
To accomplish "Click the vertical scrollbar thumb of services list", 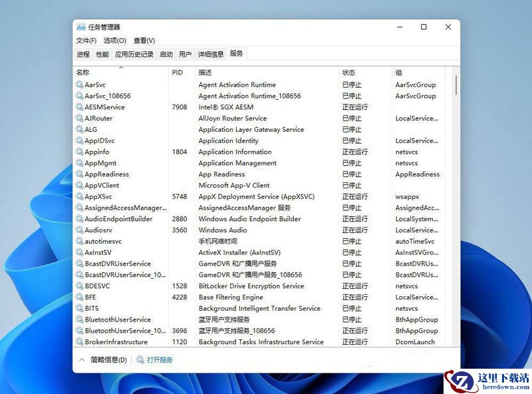I will (x=456, y=85).
